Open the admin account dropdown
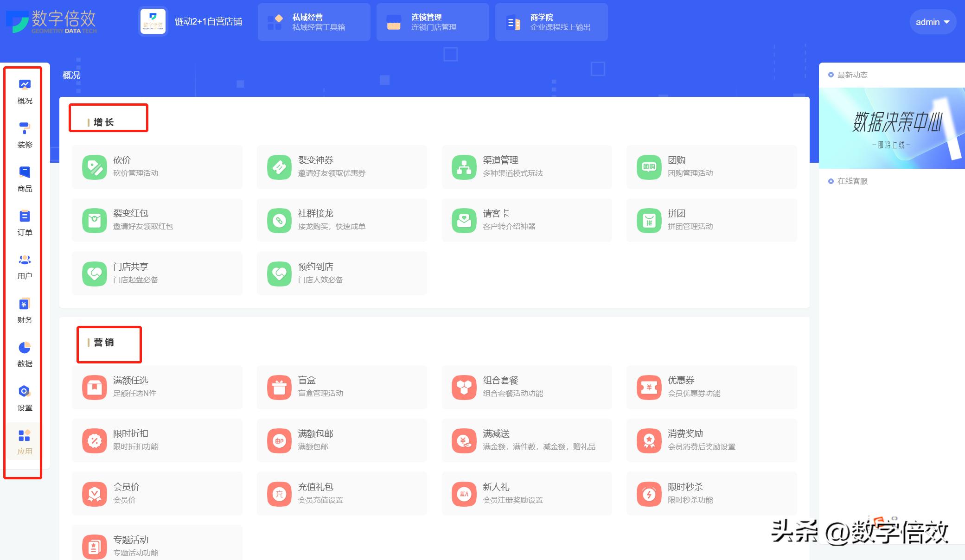Image resolution: width=965 pixels, height=560 pixels. point(932,21)
